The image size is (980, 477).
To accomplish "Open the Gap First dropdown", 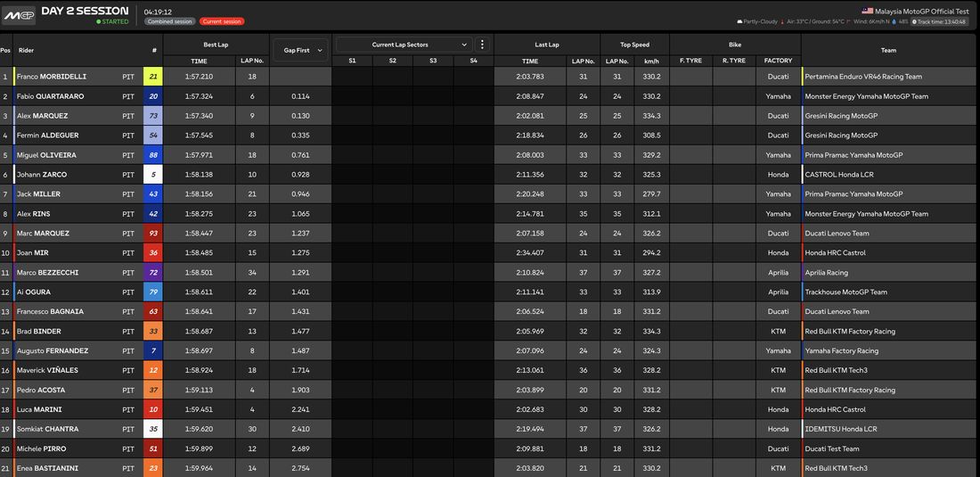I will [300, 50].
